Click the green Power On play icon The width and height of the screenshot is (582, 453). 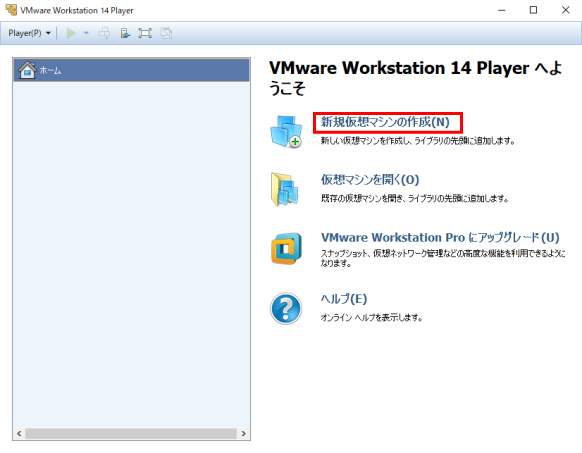71,33
